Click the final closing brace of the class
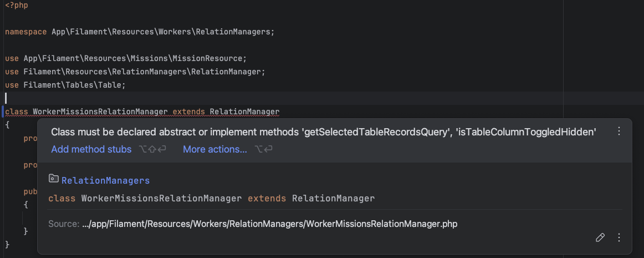This screenshot has height=258, width=644. pos(7,244)
